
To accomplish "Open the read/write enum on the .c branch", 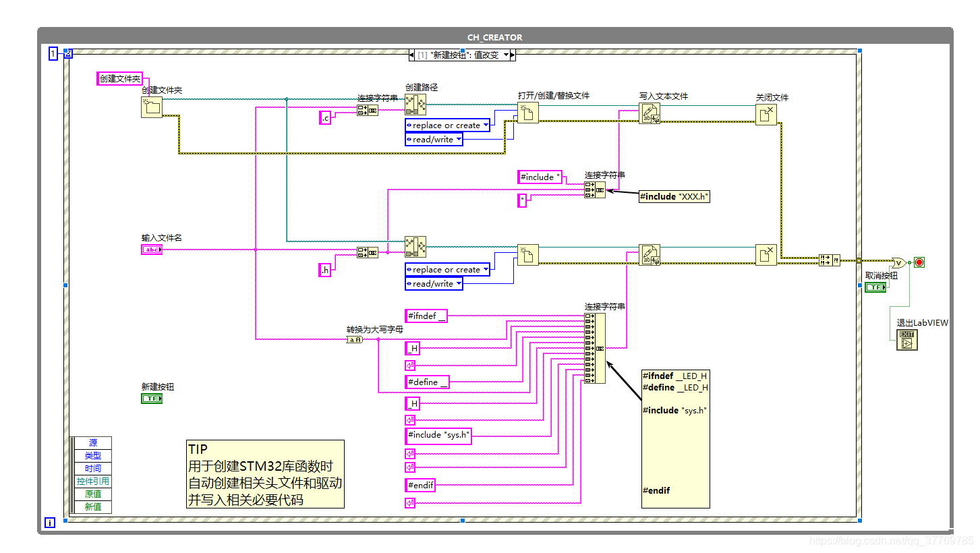I will [x=434, y=140].
